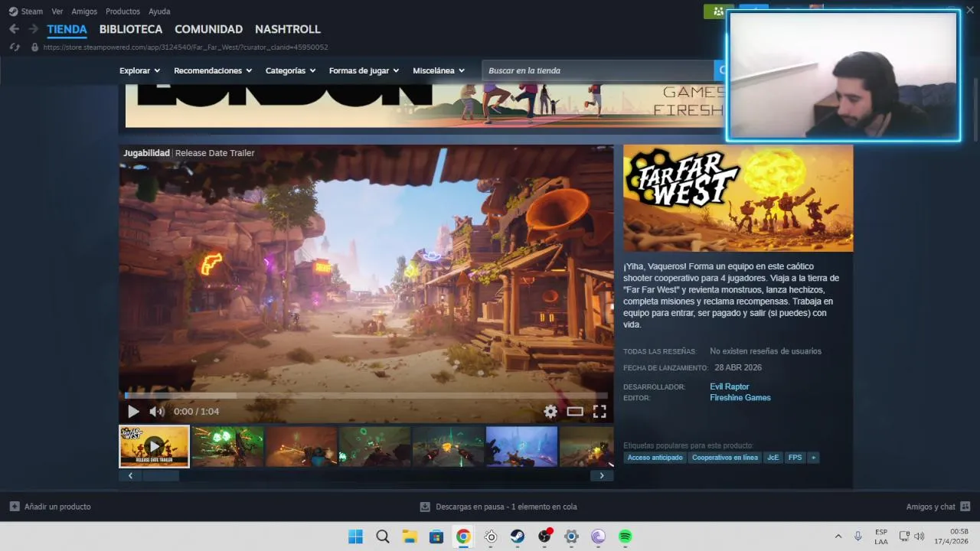Open OBS Studio from the taskbar
The image size is (980, 551).
pos(544,536)
